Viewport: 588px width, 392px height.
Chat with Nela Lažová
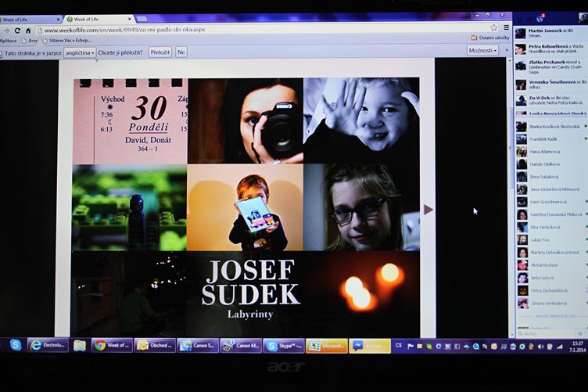550,278
